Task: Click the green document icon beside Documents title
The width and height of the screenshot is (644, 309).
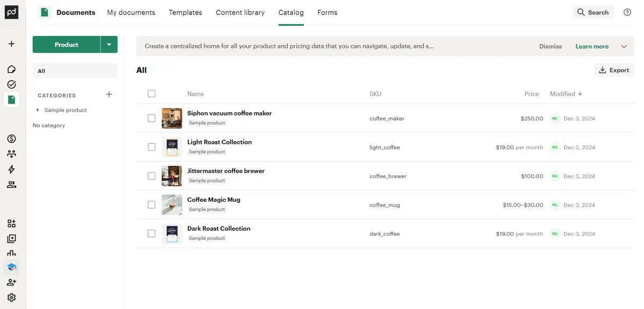Action: tap(45, 12)
